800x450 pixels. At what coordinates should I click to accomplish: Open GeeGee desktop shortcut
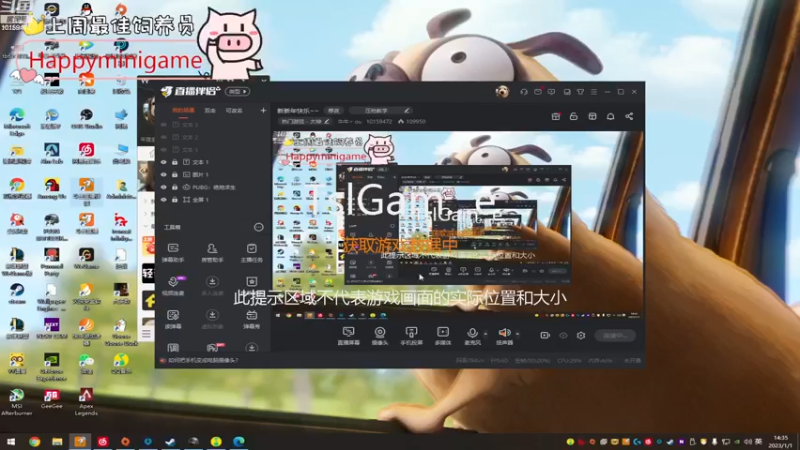pos(52,399)
